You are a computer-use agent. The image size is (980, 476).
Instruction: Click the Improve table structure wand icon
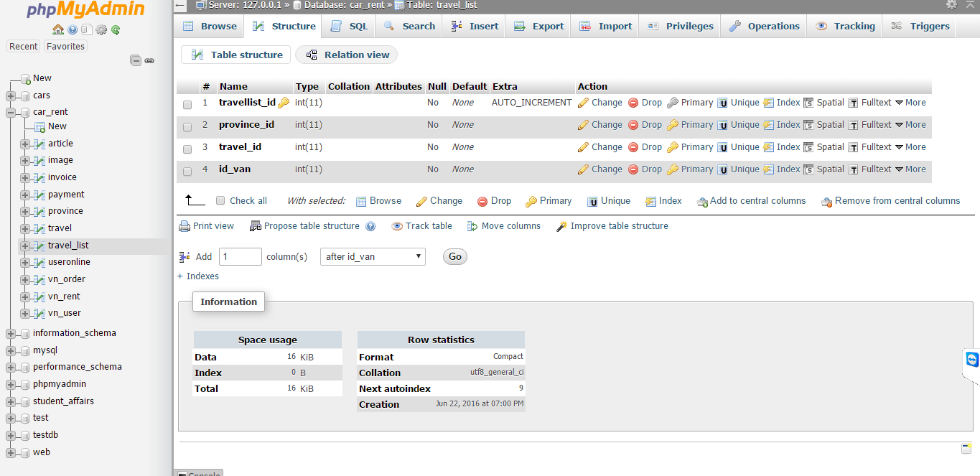click(561, 226)
